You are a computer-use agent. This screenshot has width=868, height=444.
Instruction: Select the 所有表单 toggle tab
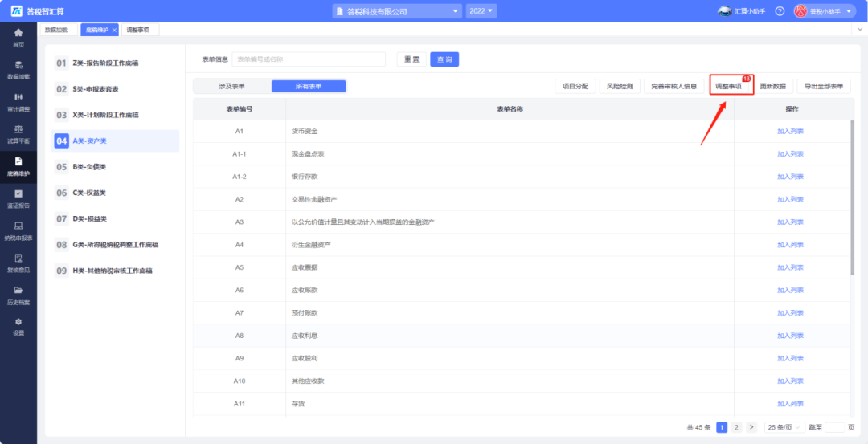(309, 86)
